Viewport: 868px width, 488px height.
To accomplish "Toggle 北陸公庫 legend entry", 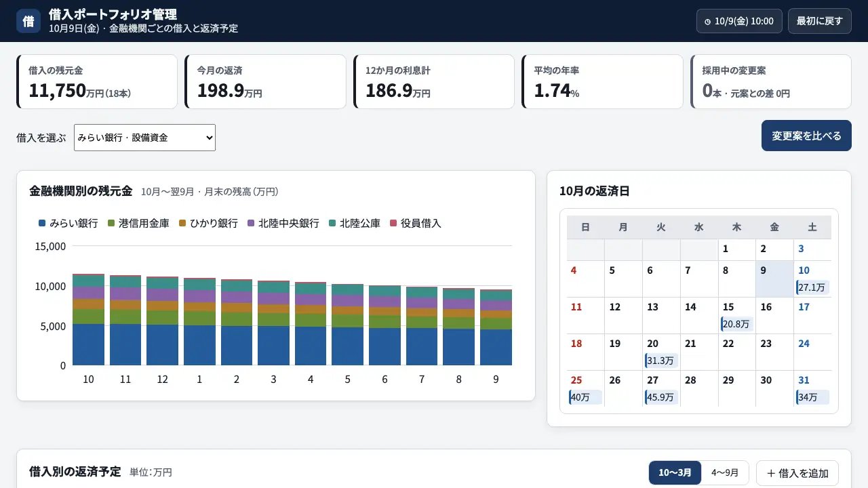I will point(355,223).
